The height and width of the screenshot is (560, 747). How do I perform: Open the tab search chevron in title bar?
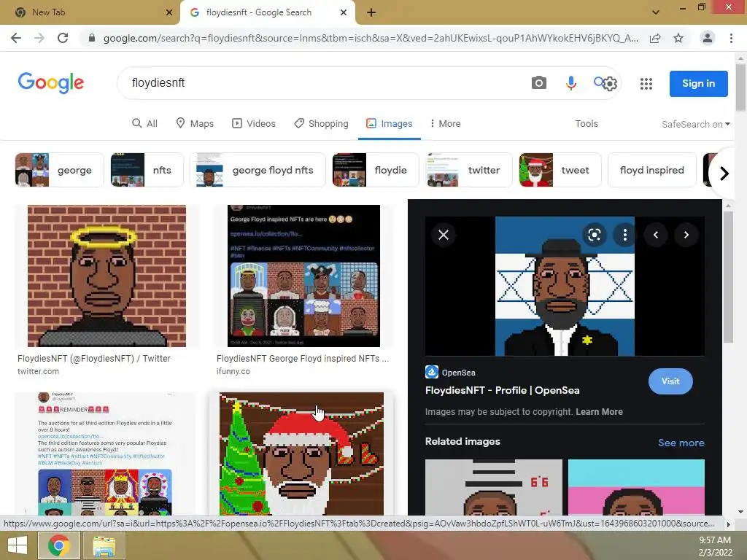656,12
